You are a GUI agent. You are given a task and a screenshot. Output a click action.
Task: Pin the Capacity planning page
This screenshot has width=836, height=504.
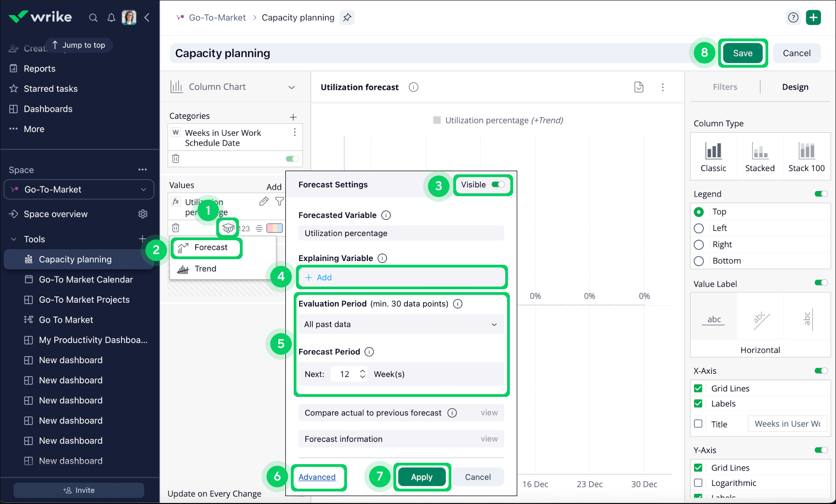347,18
